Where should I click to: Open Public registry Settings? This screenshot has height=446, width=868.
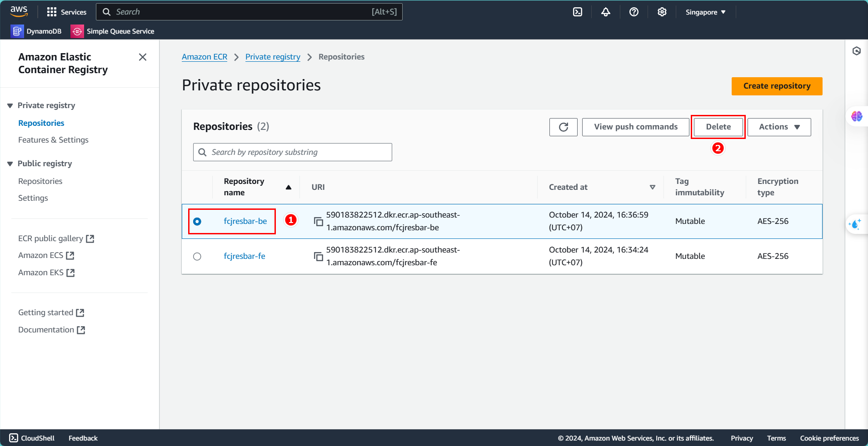pyautogui.click(x=33, y=198)
